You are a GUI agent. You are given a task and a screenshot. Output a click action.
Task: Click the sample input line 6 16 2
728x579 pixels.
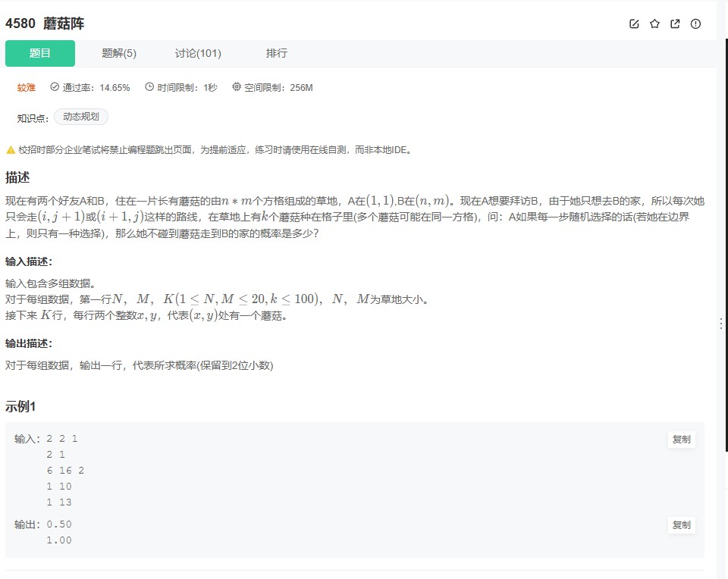(65, 471)
